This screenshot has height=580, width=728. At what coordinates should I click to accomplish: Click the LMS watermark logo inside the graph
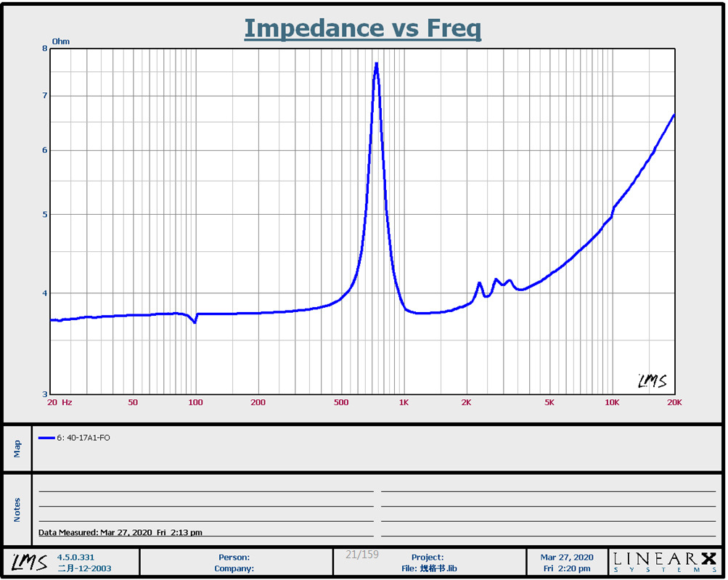(653, 381)
